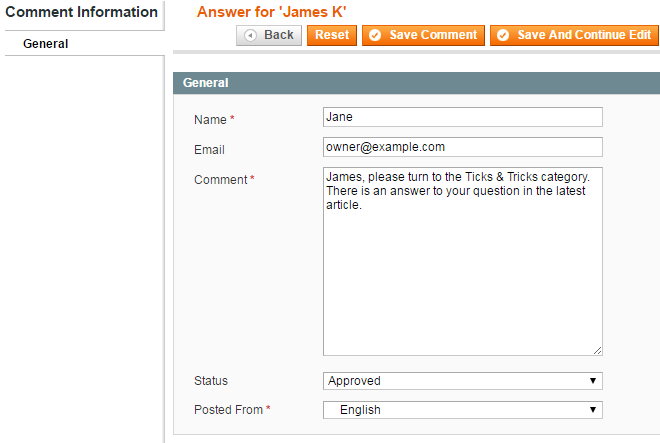660x443 pixels.
Task: Click the checkmark icon on Save Comment
Action: 375,35
